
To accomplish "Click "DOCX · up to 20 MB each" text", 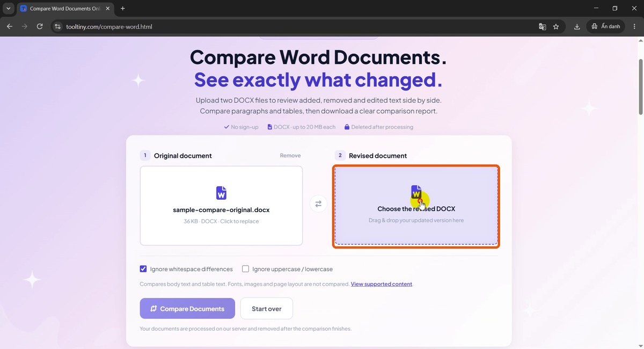I will (x=304, y=127).
